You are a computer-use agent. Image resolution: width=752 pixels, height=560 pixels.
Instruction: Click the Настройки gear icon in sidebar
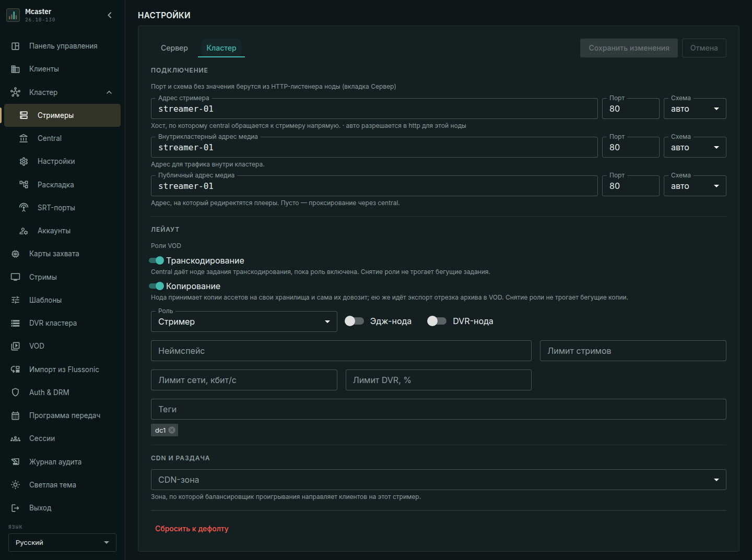tap(24, 161)
